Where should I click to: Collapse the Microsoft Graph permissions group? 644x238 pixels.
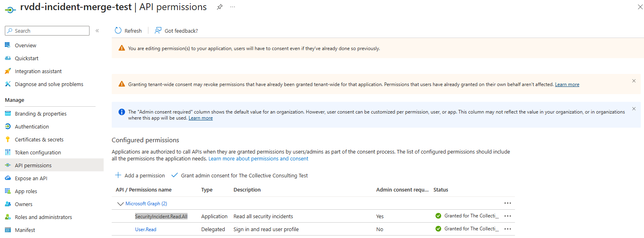(x=120, y=204)
